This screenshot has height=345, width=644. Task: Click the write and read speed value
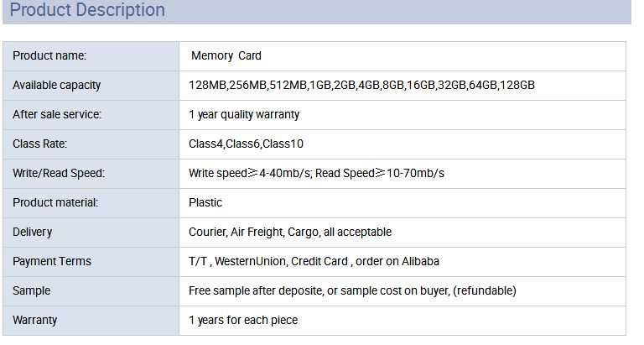pyautogui.click(x=316, y=174)
